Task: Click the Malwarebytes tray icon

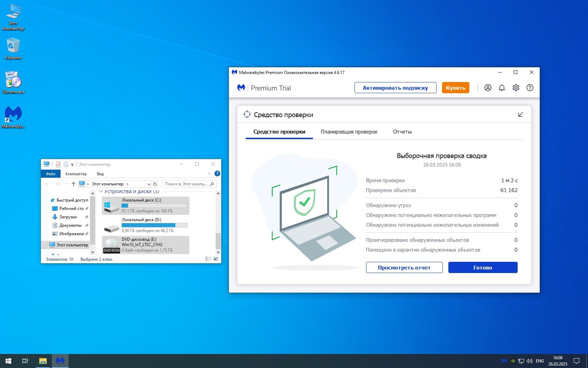Action: point(504,361)
